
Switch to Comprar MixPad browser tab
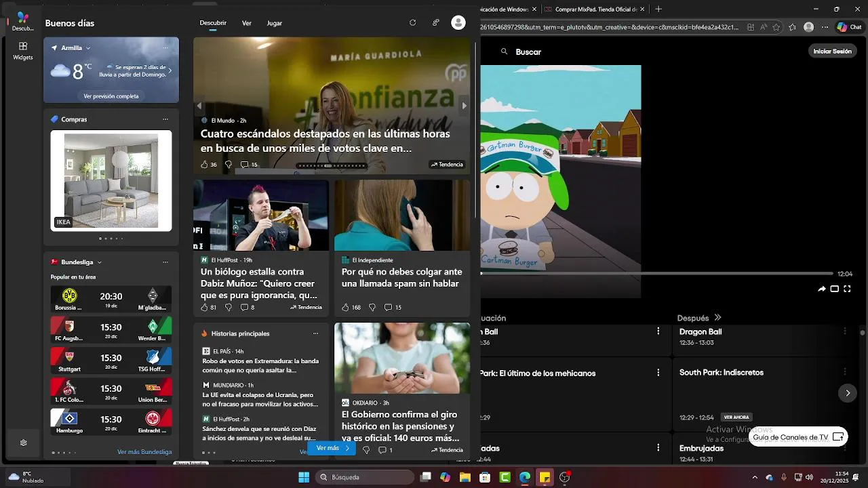(597, 9)
